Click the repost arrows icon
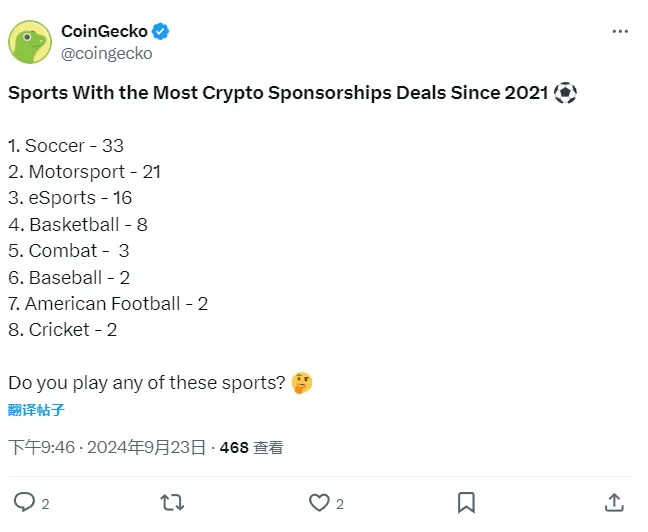This screenshot has width=648, height=532. point(172,502)
